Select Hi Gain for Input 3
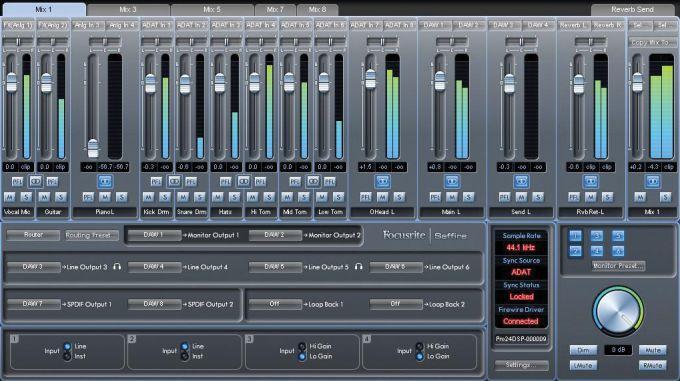Viewport: 680px width, 381px height. (x=302, y=346)
